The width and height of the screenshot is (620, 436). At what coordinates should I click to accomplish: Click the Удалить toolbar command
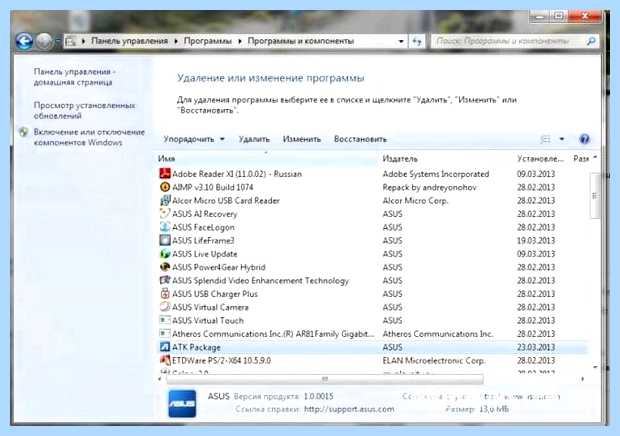click(x=254, y=139)
